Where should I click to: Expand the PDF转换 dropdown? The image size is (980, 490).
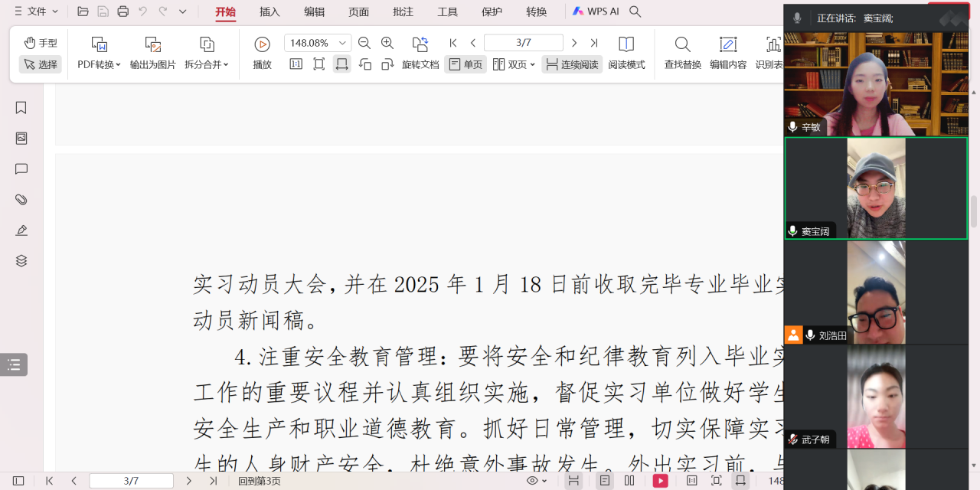coord(99,64)
